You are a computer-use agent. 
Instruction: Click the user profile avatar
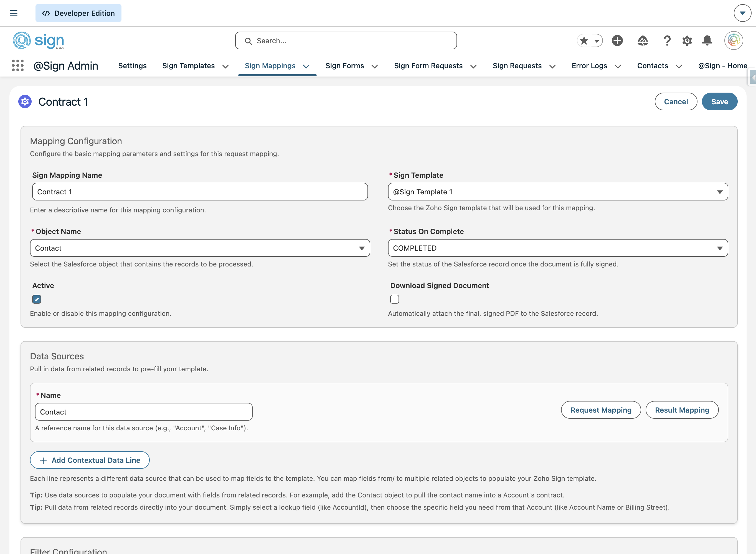734,40
